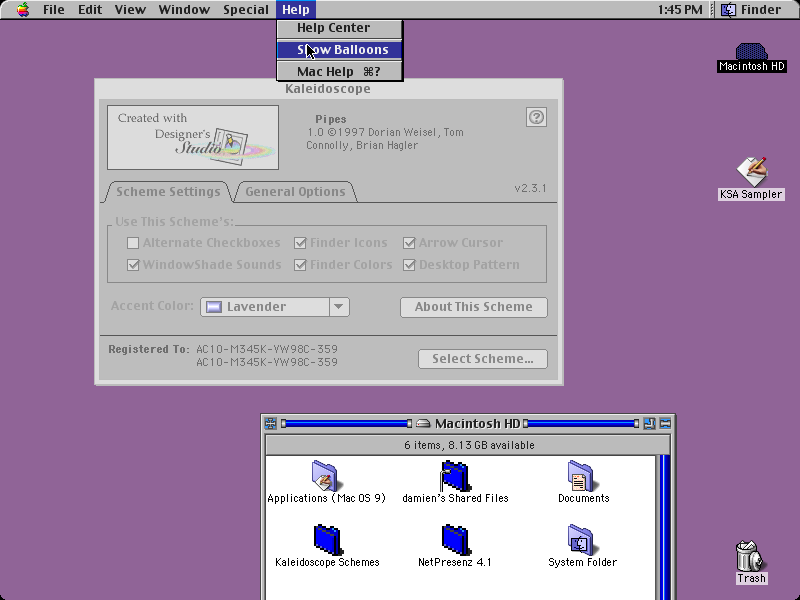
Task: Click the drive proxy icon in Macintosh HD title bar
Action: [x=423, y=423]
